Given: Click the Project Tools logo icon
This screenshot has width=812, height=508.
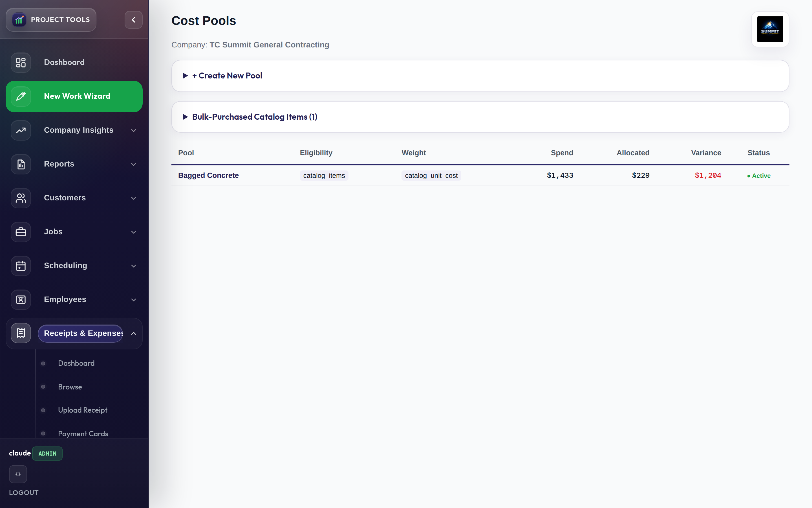Looking at the screenshot, I should pos(19,20).
